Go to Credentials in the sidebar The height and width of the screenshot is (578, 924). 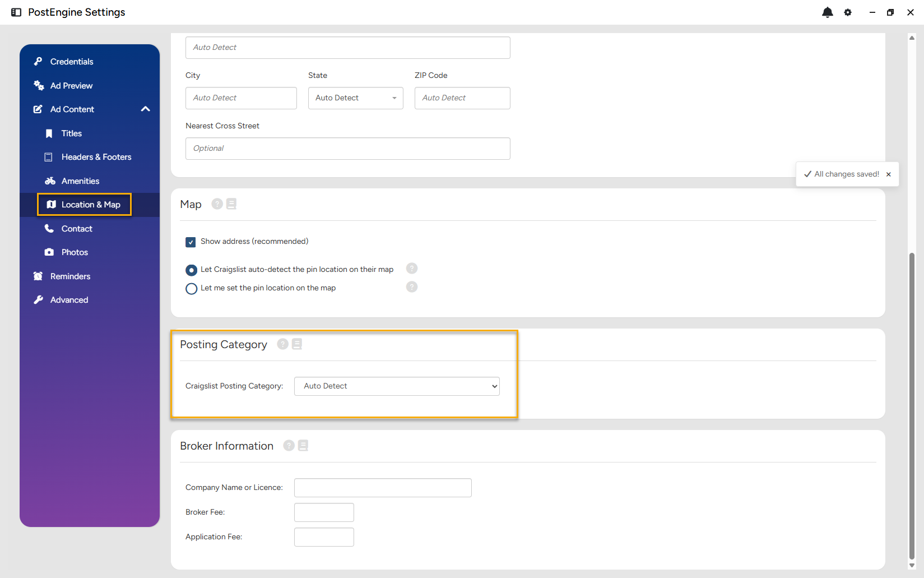coord(72,62)
